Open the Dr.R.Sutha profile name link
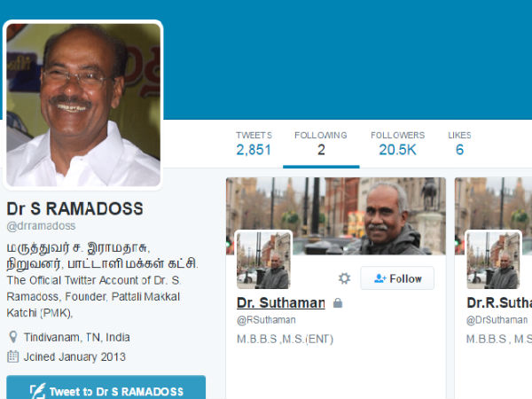The height and width of the screenshot is (399, 532). pyautogui.click(x=499, y=302)
